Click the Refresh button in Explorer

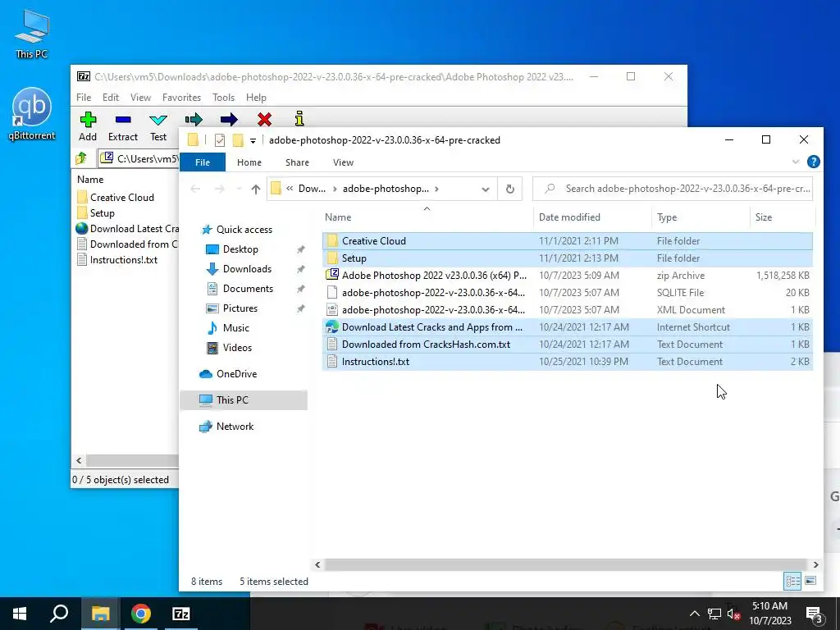pyautogui.click(x=510, y=189)
